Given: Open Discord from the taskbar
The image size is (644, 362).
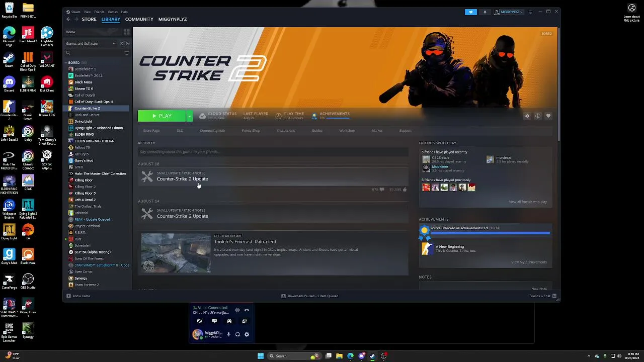Looking at the screenshot, I should point(362,356).
